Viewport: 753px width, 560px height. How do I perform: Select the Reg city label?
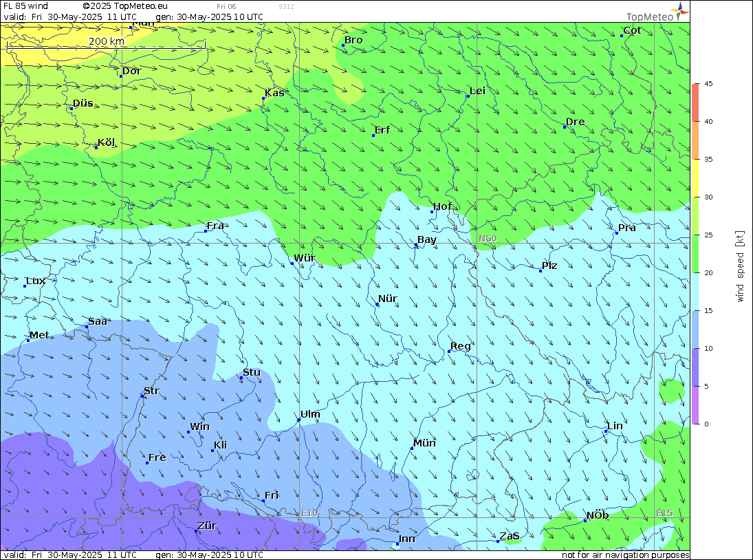coord(461,346)
